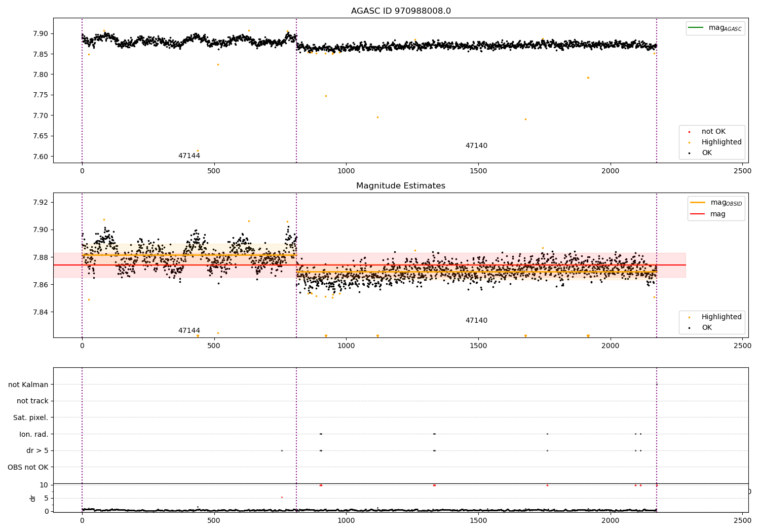Click the 'Ion. rad.' row label
The height and width of the screenshot is (532, 760).
click(x=34, y=434)
